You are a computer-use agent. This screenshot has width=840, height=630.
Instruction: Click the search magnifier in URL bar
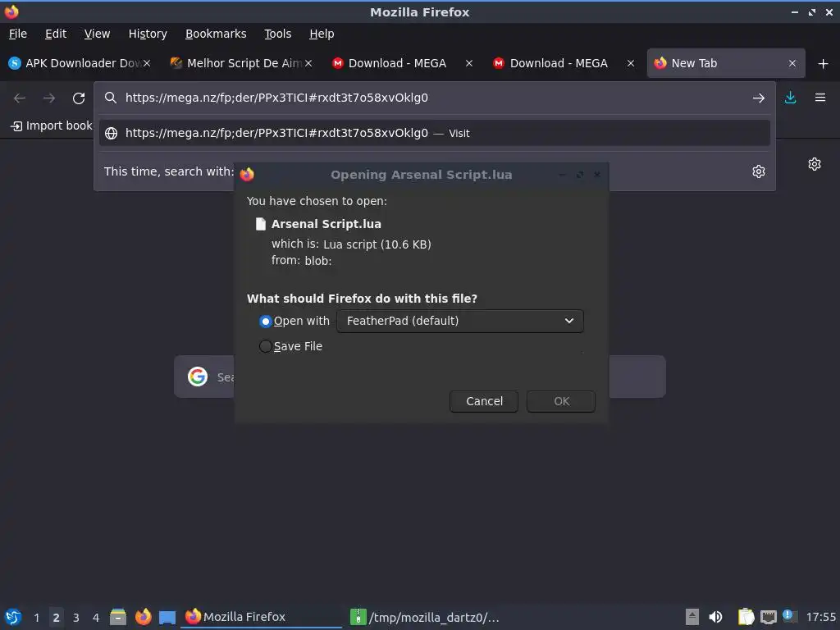click(x=111, y=98)
